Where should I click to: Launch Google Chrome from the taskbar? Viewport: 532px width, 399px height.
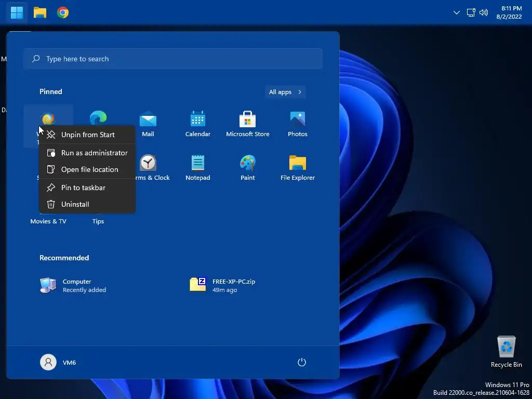[63, 12]
